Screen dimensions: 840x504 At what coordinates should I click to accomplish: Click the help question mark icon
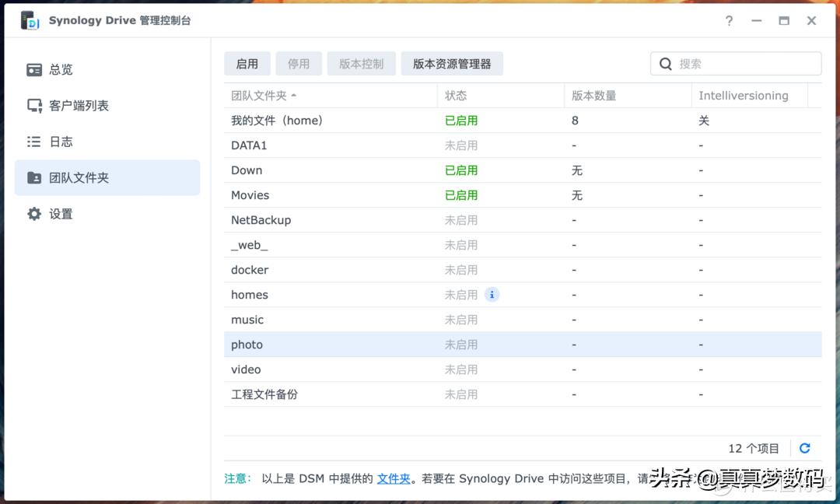pos(729,21)
